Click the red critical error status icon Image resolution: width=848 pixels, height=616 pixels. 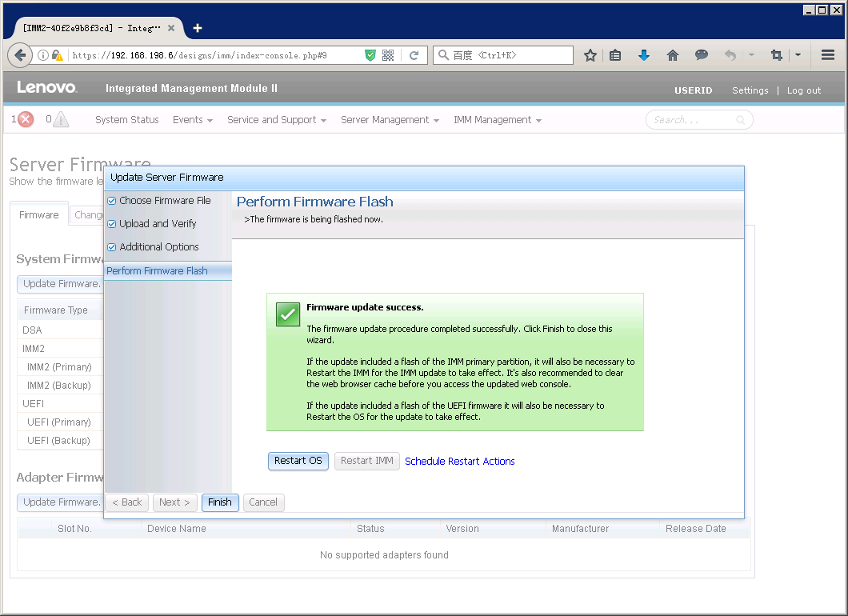pos(26,120)
